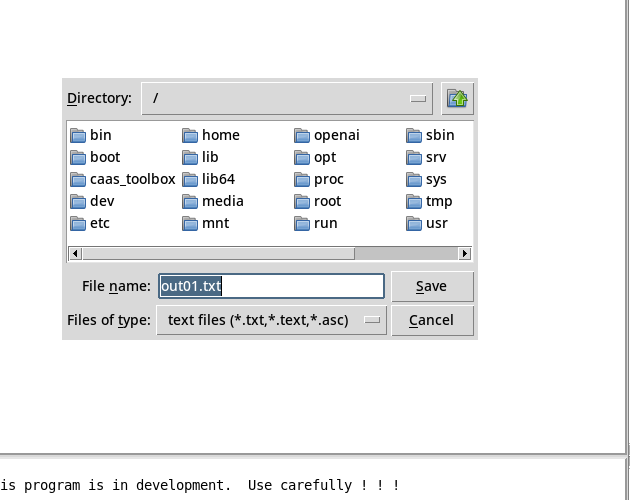Select the media folder icon
The width and height of the screenshot is (630, 500).
190,202
